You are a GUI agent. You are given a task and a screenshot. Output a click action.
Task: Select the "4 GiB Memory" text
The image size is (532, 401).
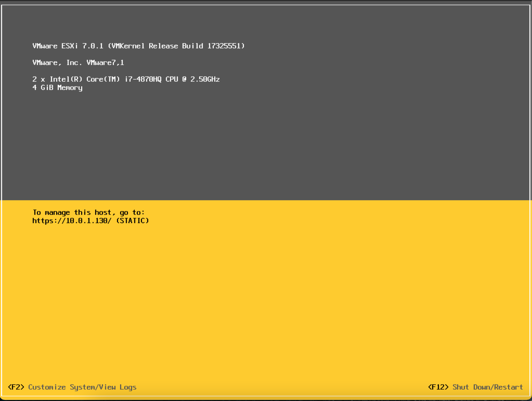click(57, 88)
